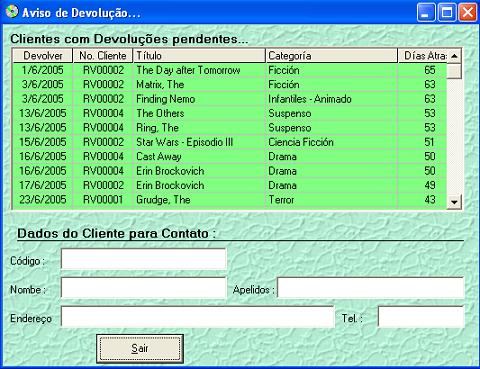This screenshot has width=480, height=369.
Task: Click the date cell '23/6/2005'
Action: click(43, 200)
